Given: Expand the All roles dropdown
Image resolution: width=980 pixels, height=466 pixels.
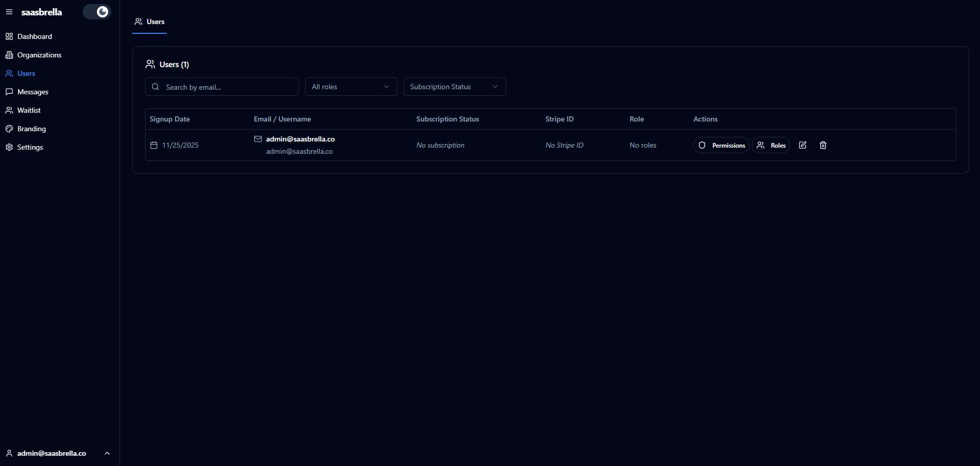Looking at the screenshot, I should [x=351, y=87].
